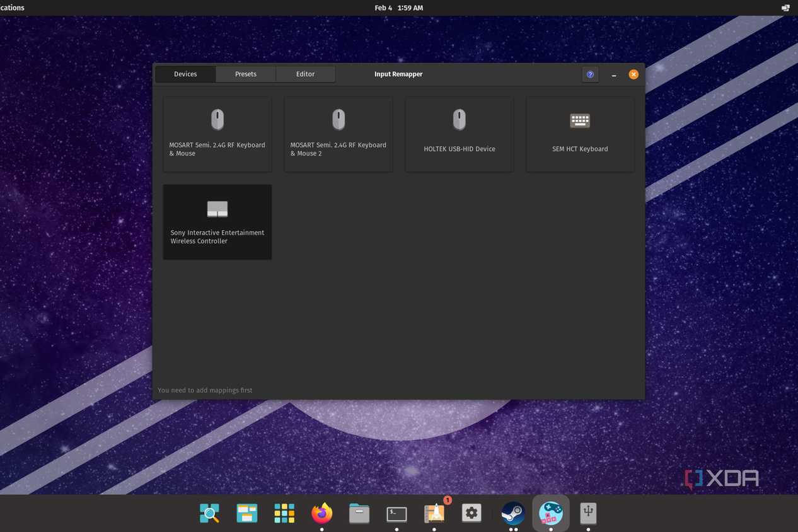Open the USB drive icon in the dock

coord(588,513)
